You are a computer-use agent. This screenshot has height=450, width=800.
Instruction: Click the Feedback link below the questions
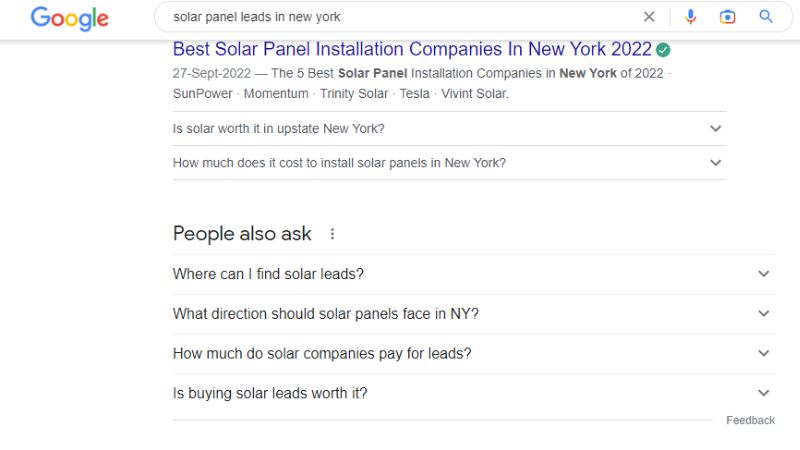[x=750, y=420]
